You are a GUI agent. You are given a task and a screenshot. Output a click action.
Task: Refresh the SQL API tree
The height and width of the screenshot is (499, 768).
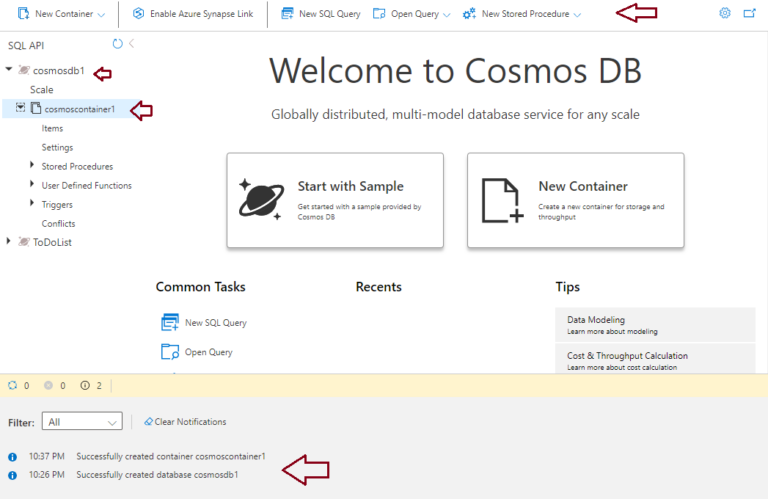[x=118, y=44]
